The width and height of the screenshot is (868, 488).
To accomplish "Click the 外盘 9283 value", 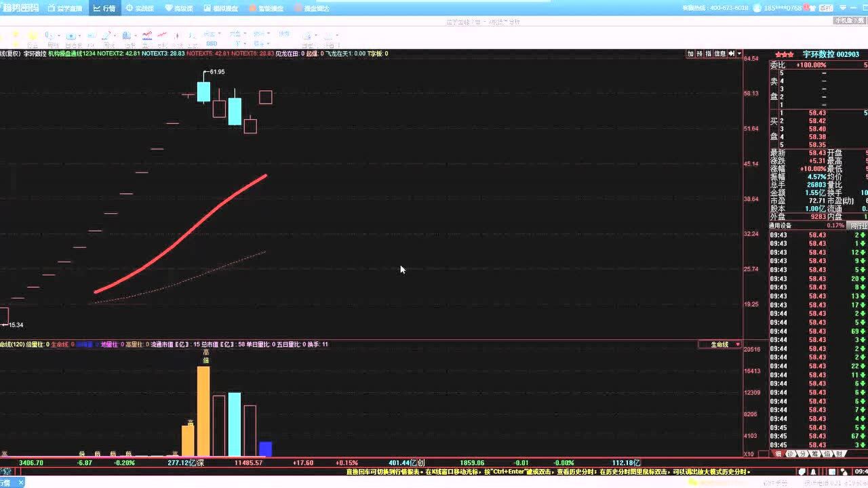I will [818, 217].
